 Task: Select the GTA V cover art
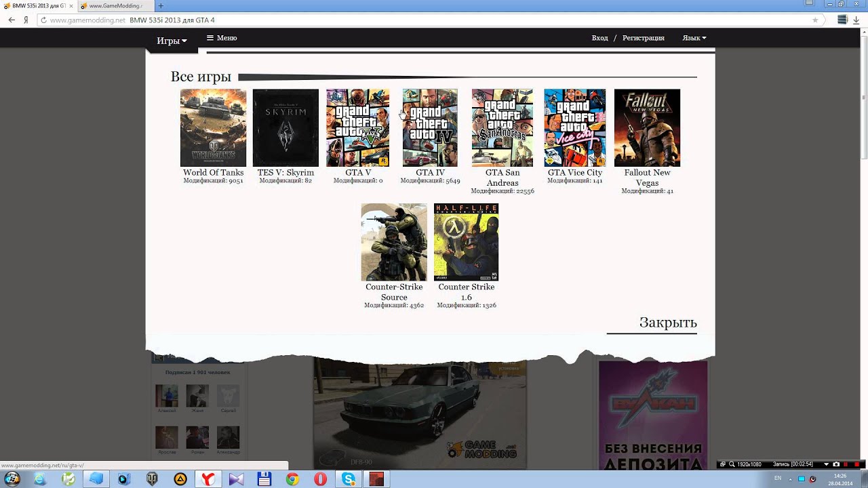click(x=358, y=127)
